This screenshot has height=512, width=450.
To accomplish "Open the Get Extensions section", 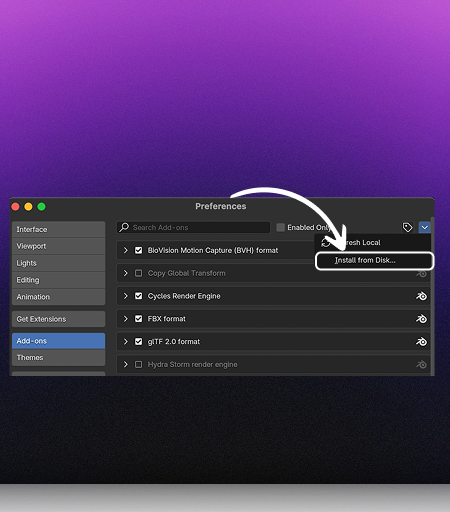I will point(59,319).
